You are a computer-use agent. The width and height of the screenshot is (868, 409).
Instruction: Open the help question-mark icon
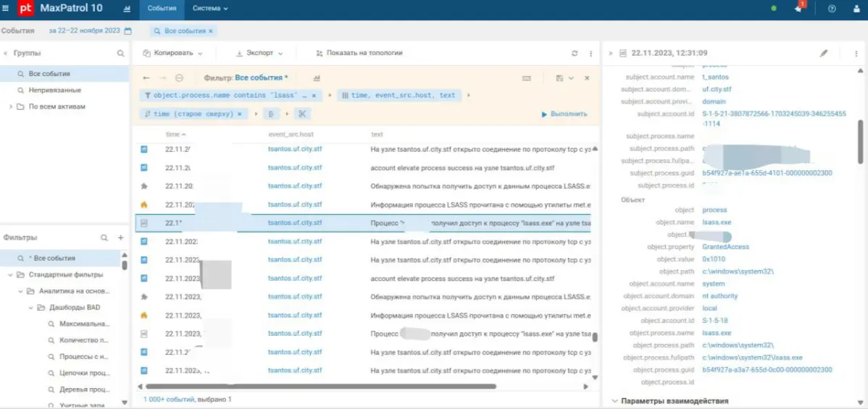click(x=832, y=9)
